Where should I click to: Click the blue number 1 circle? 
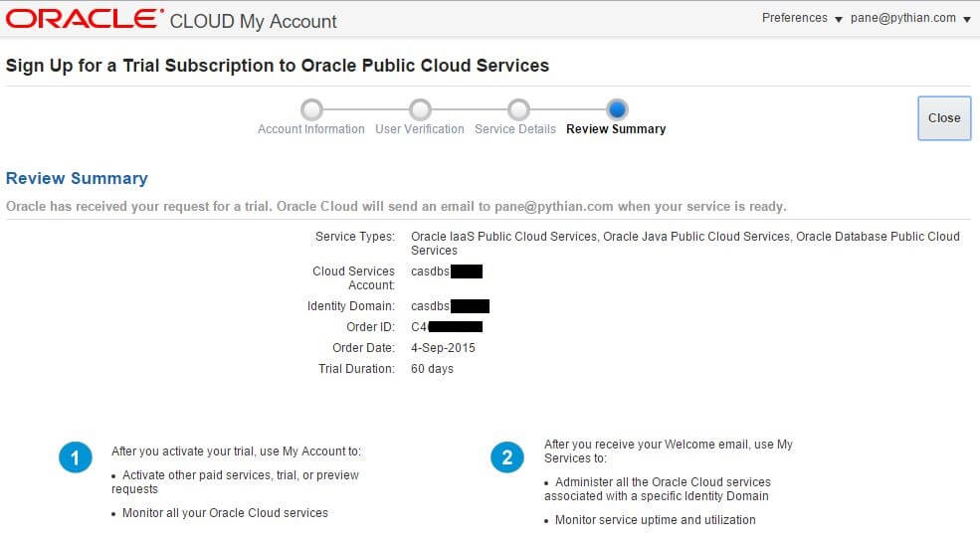click(76, 457)
